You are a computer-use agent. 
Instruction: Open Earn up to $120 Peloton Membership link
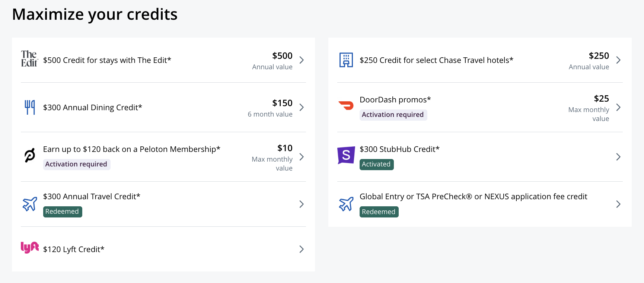(x=132, y=149)
